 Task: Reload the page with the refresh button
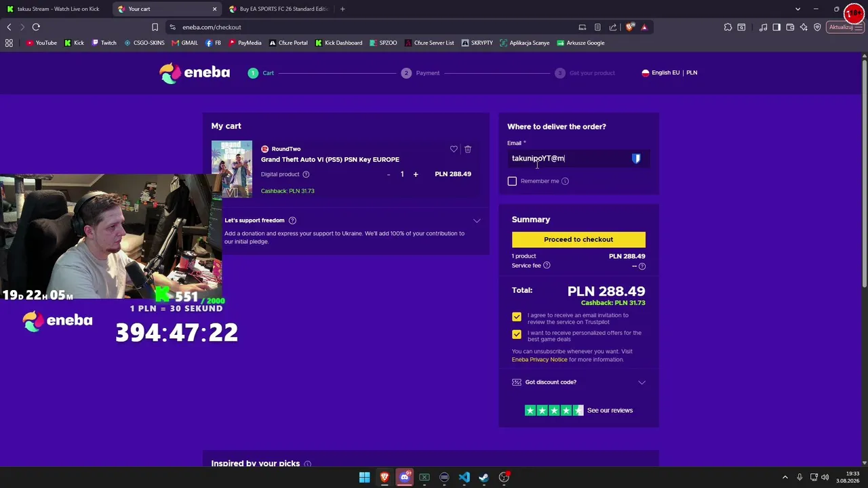(36, 27)
